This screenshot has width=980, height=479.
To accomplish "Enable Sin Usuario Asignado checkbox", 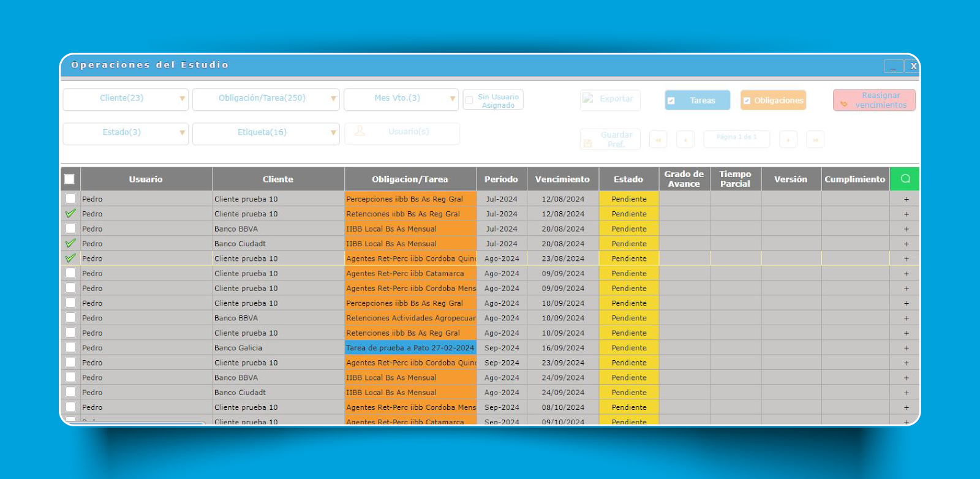I will point(469,100).
